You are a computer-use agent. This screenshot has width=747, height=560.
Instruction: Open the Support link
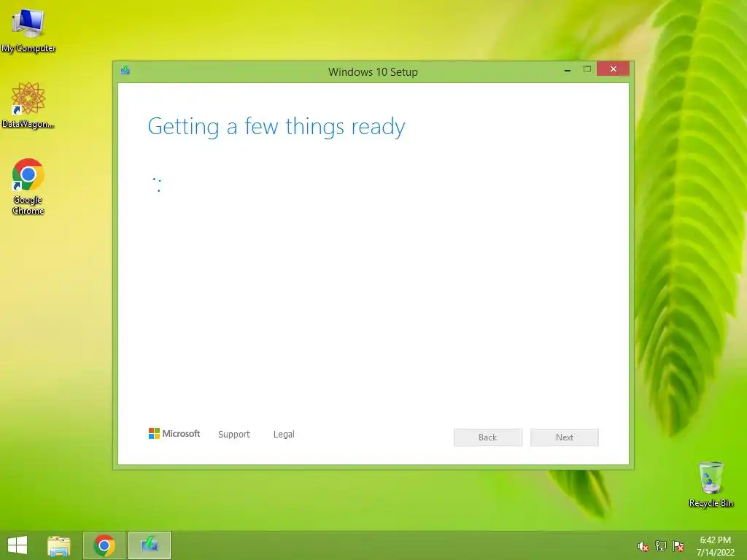click(x=234, y=435)
